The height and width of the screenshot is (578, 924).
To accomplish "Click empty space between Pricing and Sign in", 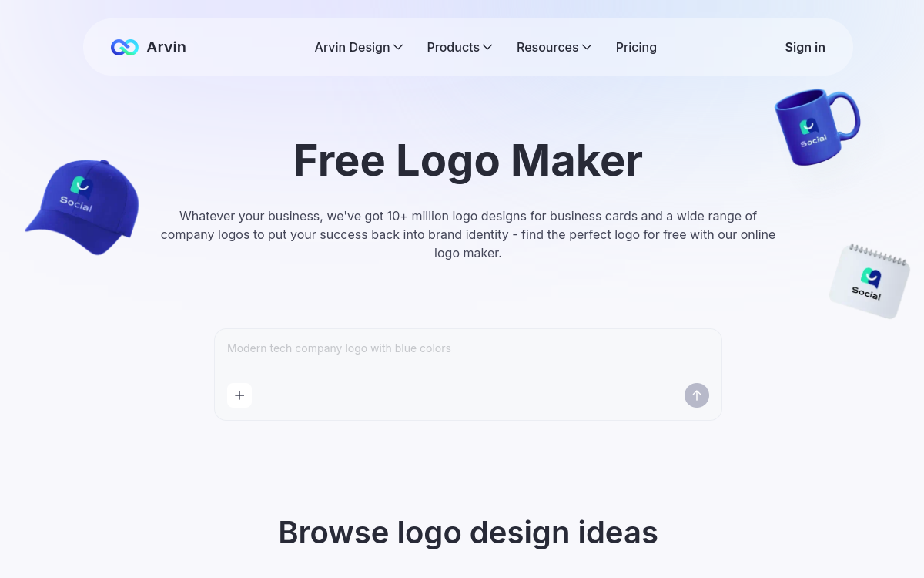I will 721,47.
